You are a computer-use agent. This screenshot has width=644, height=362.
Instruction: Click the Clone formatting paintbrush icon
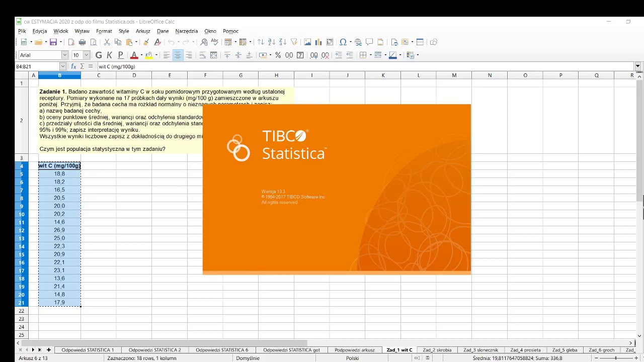146,42
